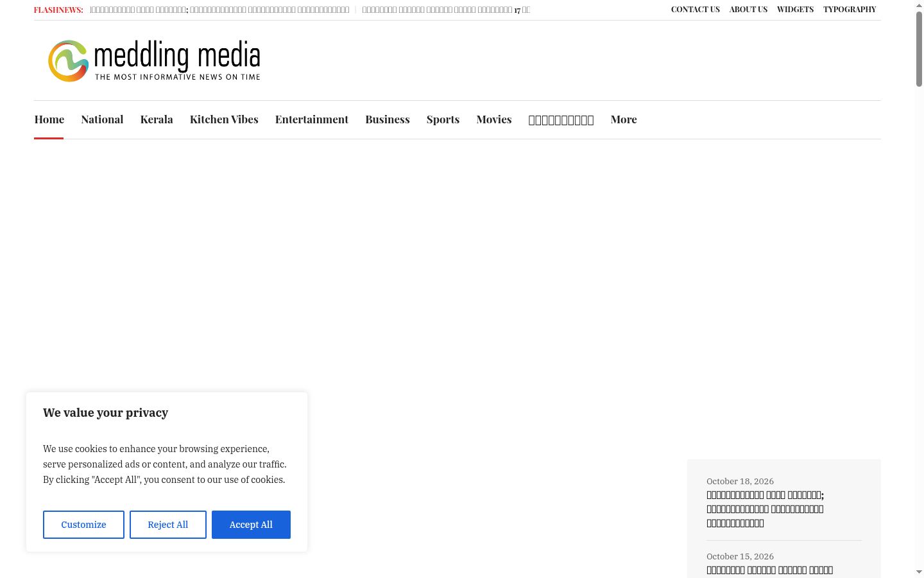Open the Widgets top link

click(x=795, y=10)
